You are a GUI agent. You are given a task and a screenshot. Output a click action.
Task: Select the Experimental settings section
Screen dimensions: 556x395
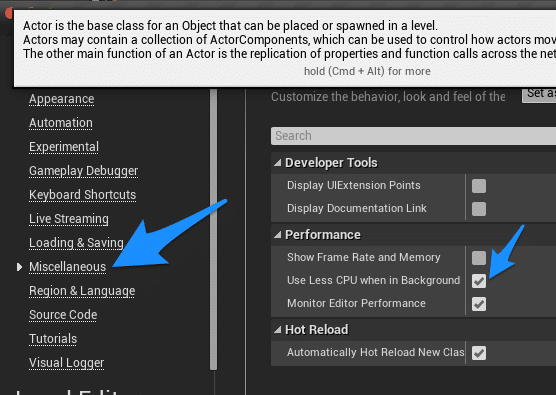click(64, 147)
